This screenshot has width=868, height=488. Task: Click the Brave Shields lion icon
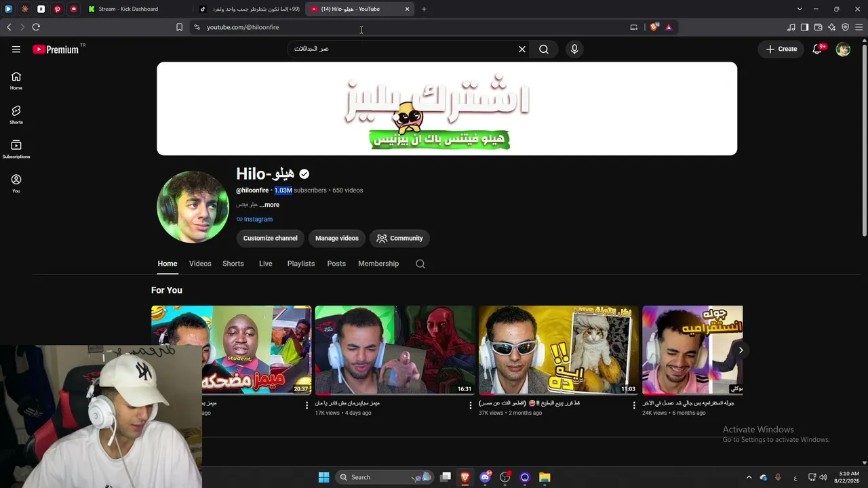(654, 27)
